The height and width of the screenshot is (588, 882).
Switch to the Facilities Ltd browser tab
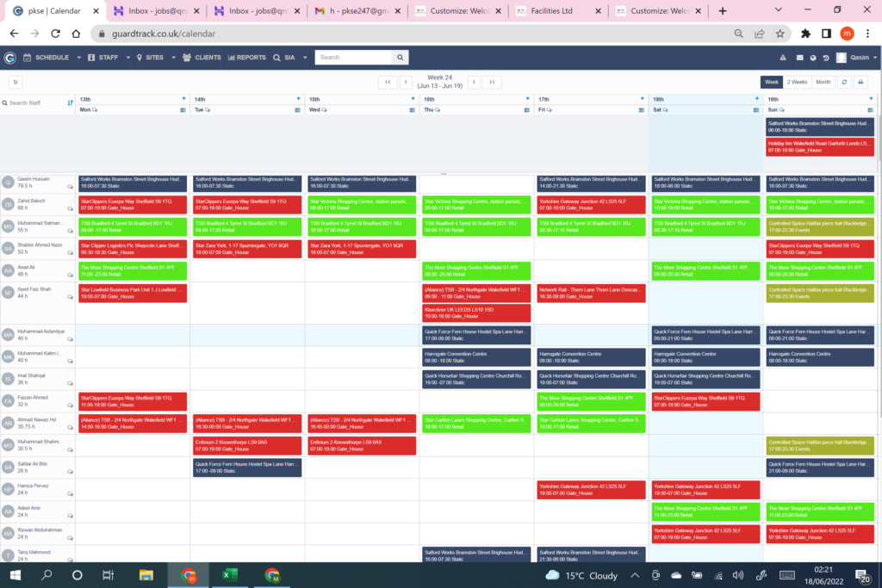(x=552, y=10)
